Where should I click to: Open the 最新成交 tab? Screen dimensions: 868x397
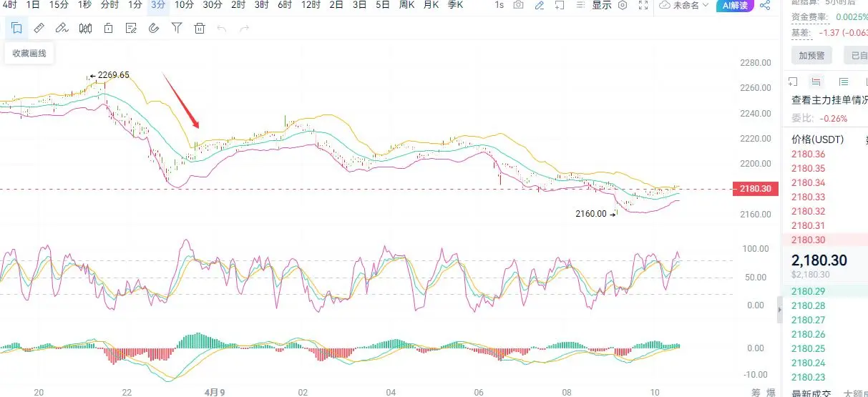tap(811, 393)
